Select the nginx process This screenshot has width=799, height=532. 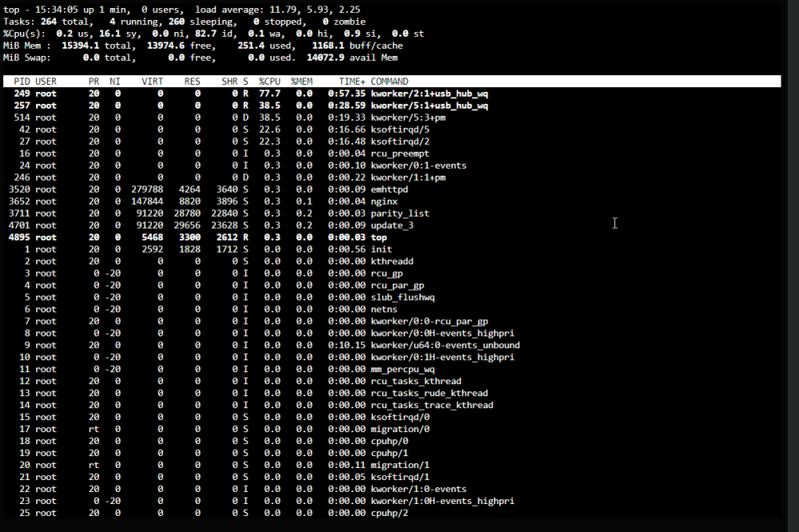(x=384, y=201)
